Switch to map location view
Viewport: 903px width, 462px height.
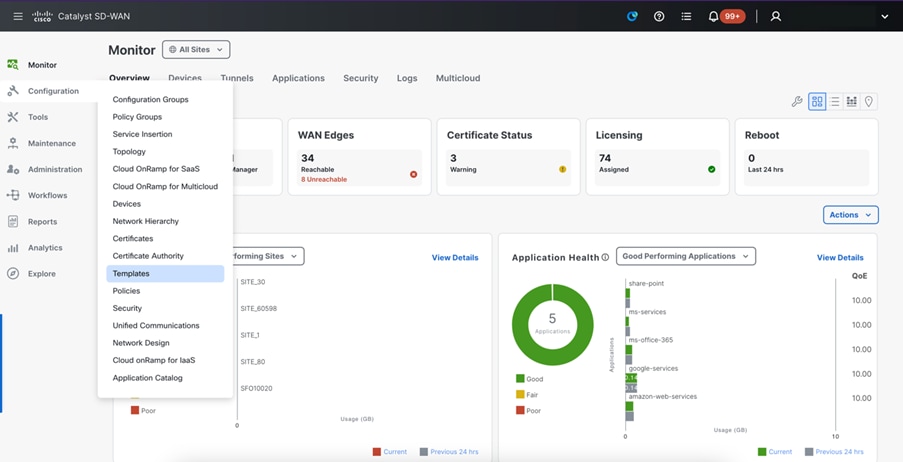(869, 102)
